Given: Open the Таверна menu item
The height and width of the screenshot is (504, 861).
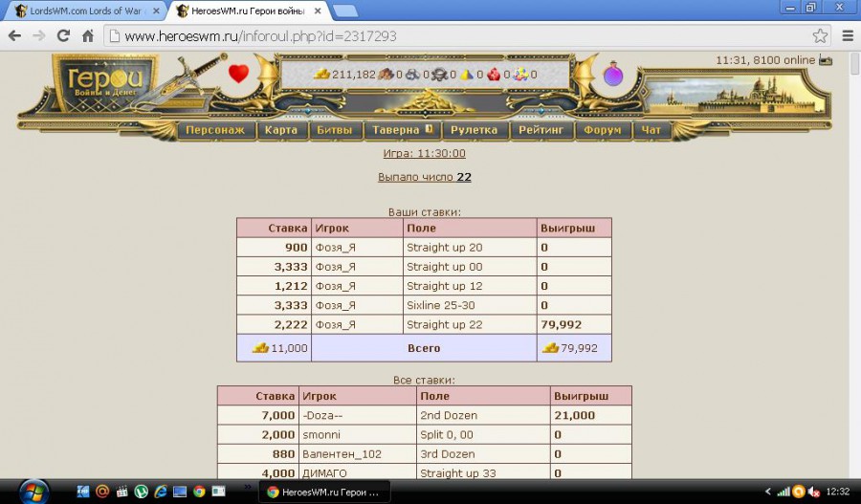Looking at the screenshot, I should [x=396, y=130].
